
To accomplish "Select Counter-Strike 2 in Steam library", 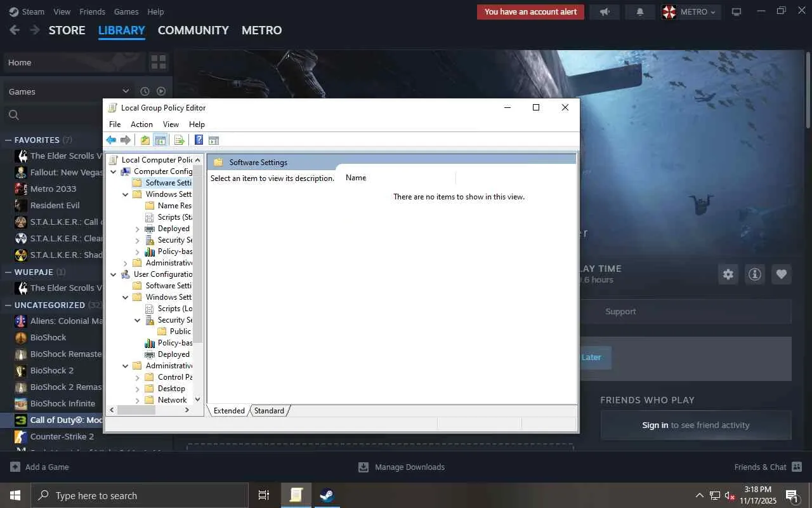I will point(62,436).
